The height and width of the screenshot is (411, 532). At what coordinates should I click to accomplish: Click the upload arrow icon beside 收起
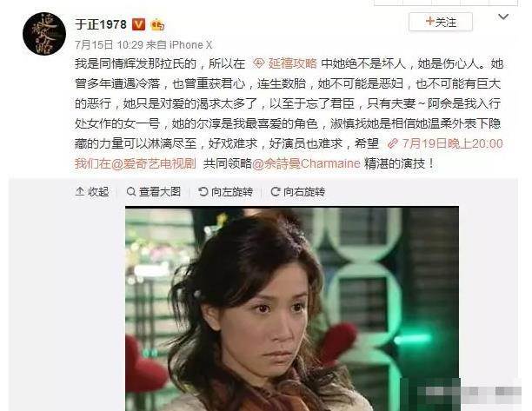point(80,191)
